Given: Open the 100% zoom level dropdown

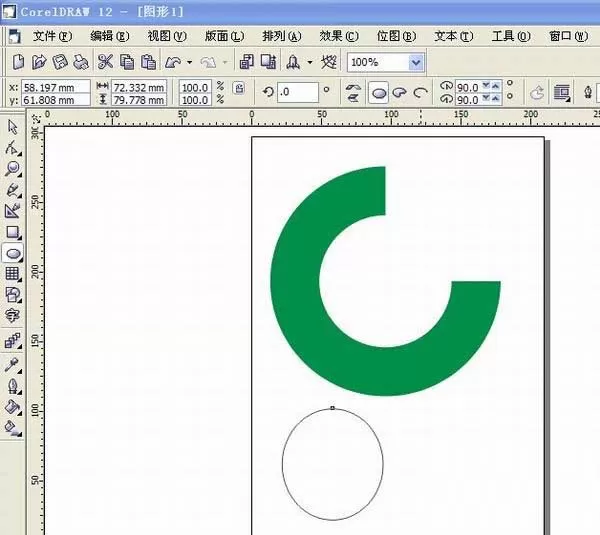Looking at the screenshot, I should 416,62.
